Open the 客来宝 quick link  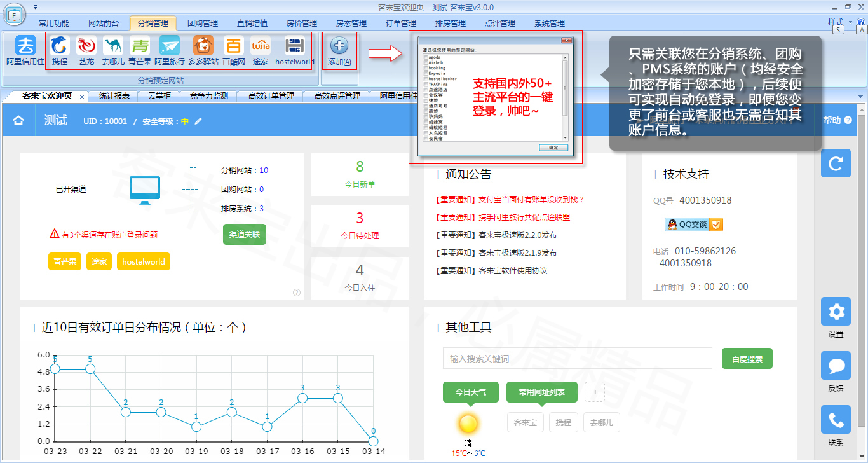coord(526,422)
